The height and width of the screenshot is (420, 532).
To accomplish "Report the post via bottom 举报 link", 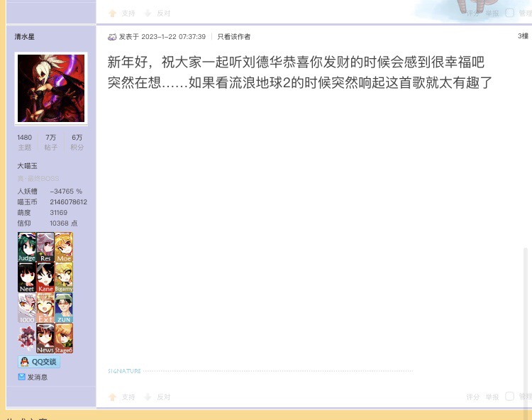I will (492, 397).
